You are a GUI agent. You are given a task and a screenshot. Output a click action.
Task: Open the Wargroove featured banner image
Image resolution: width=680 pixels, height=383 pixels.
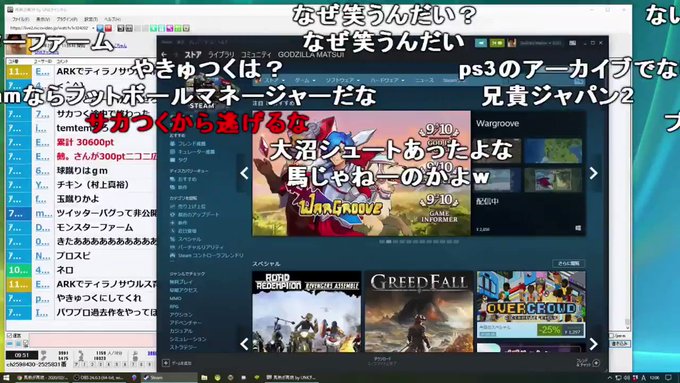click(361, 173)
